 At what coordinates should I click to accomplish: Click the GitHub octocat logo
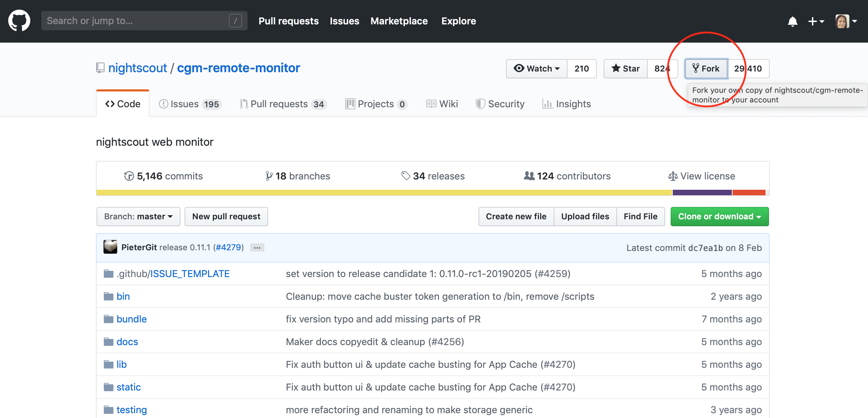[x=19, y=21]
